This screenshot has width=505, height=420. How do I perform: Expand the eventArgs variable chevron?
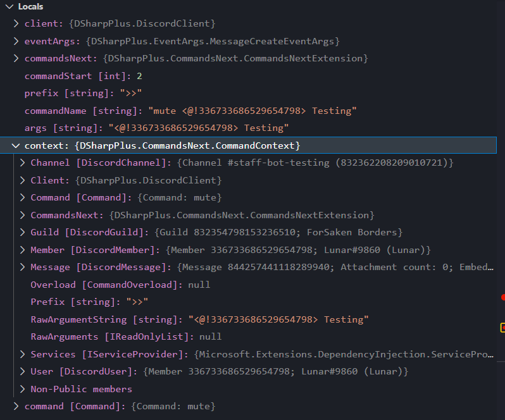coord(16,41)
